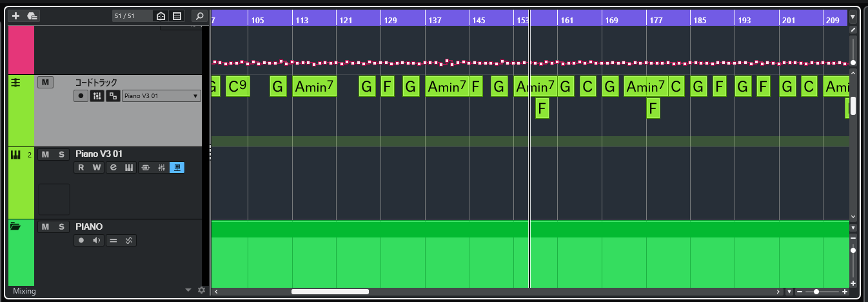This screenshot has width=868, height=302.
Task: Click the chord track voicing faders icon
Action: click(x=97, y=96)
